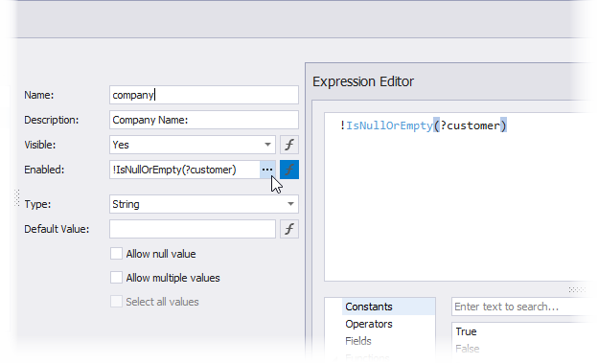Click ?customer in the expression code
This screenshot has width=598, height=364.
(x=470, y=125)
